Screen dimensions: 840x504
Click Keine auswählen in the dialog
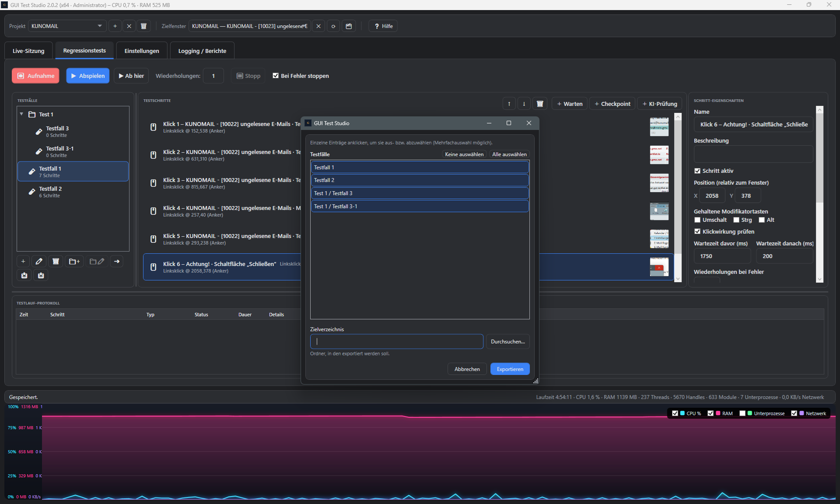pyautogui.click(x=464, y=154)
